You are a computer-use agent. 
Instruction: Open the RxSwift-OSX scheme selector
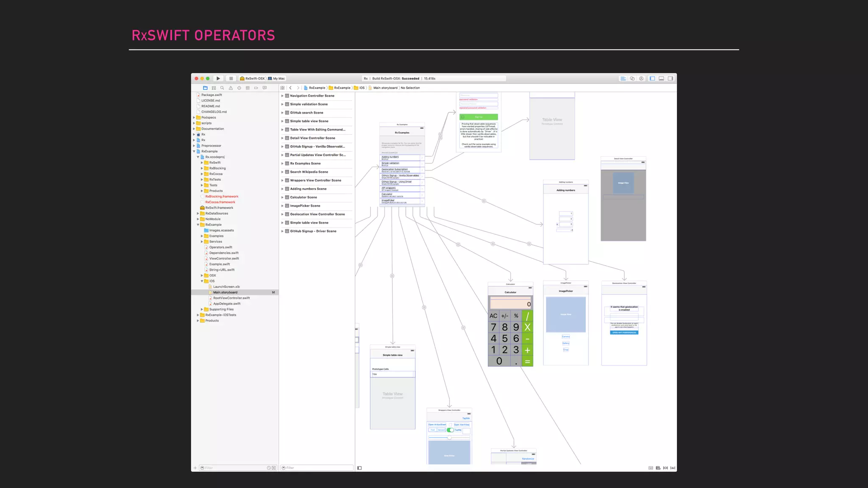(x=254, y=78)
